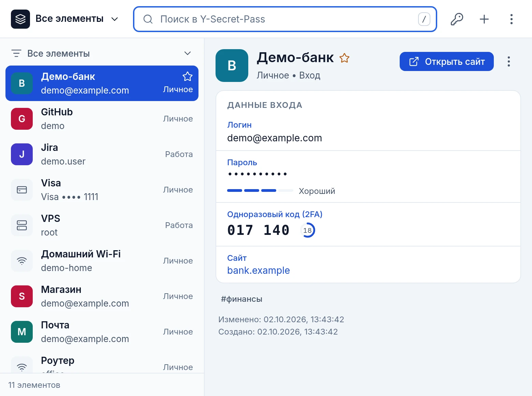Click the filter icon above the list

pos(16,53)
